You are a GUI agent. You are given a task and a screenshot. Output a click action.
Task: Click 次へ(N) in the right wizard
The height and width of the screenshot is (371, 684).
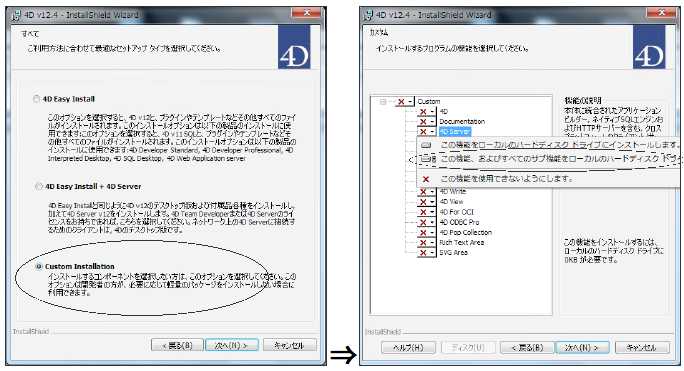pyautogui.click(x=582, y=347)
